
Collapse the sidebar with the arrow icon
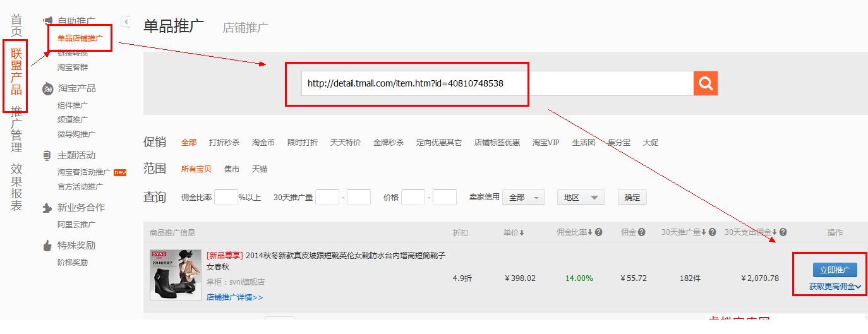[x=126, y=22]
